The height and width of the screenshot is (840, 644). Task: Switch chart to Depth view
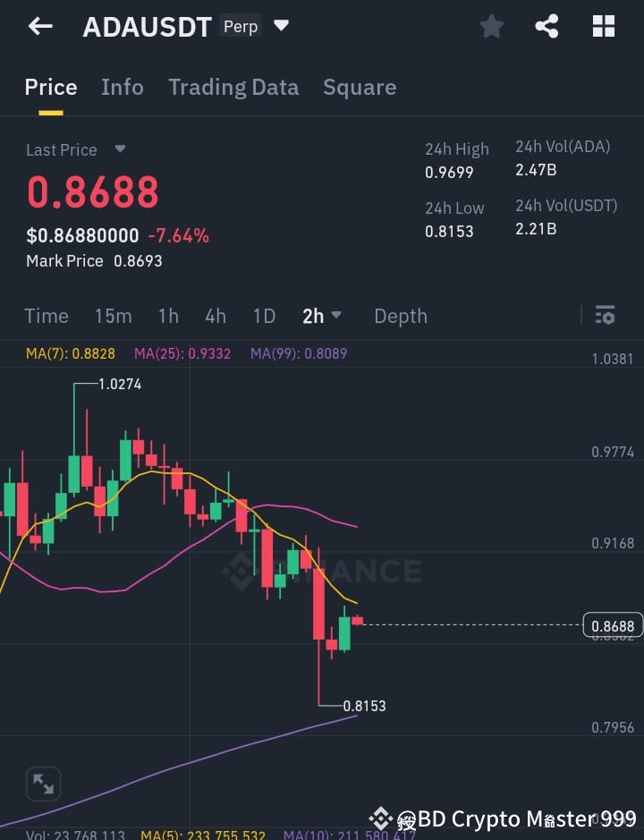click(400, 316)
